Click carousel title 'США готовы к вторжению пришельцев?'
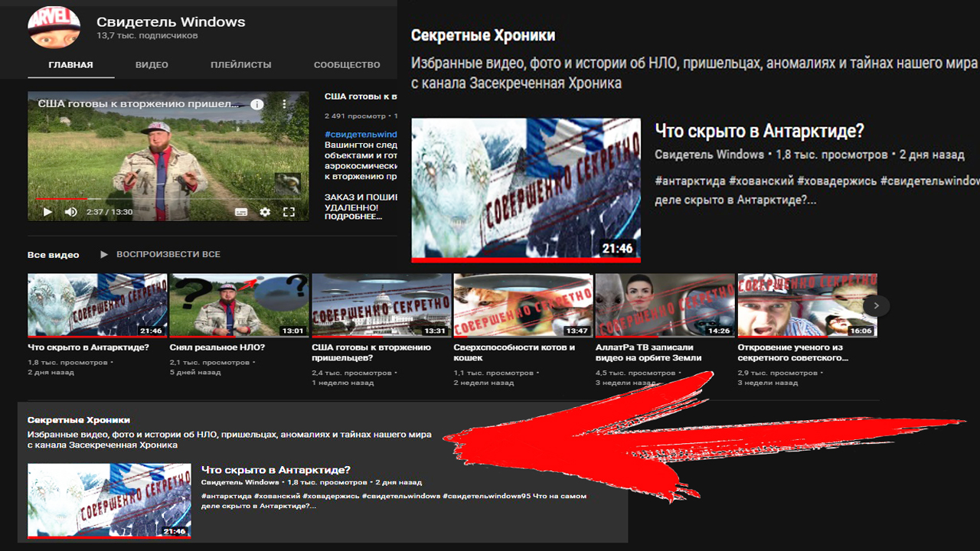The width and height of the screenshot is (980, 551). (x=371, y=352)
